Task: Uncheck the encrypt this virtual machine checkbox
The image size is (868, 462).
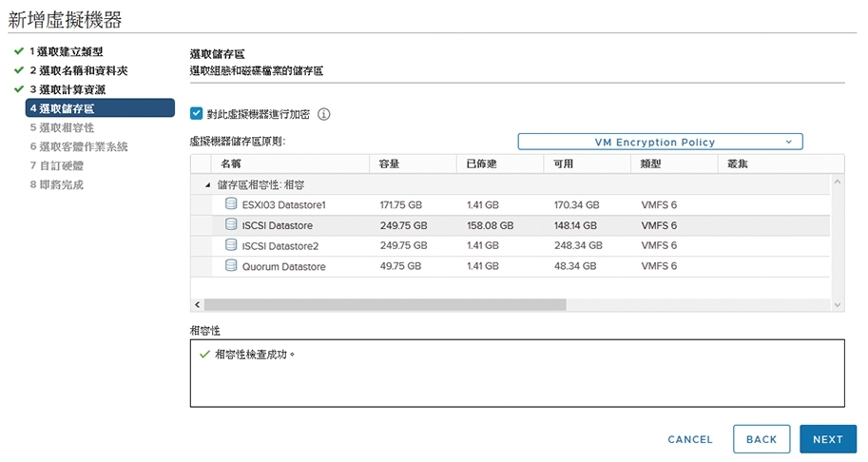Action: 197,113
